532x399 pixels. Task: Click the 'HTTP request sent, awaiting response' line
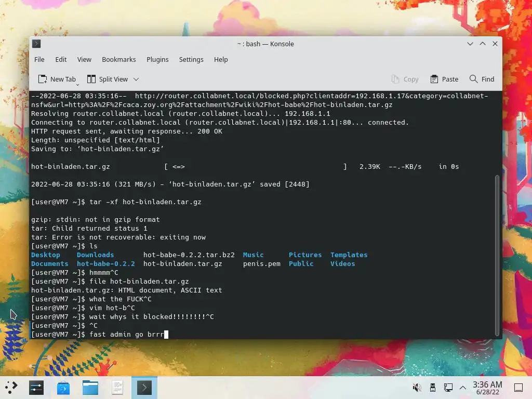(127, 131)
